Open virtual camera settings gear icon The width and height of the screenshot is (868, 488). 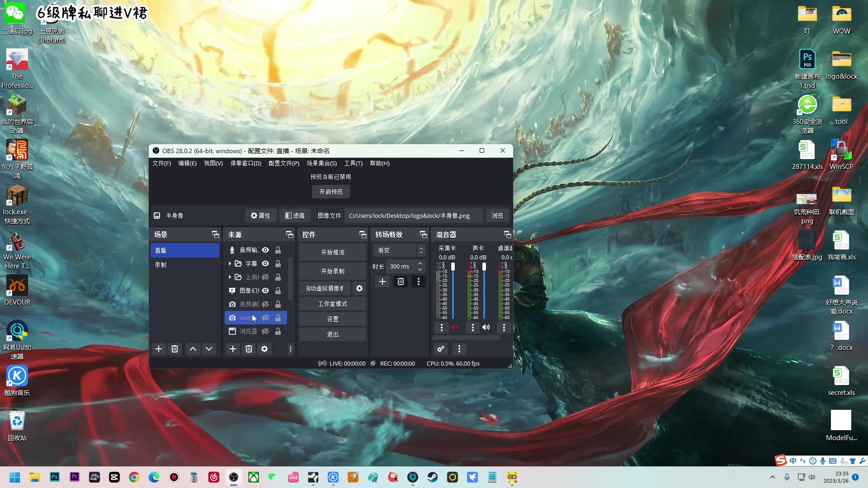pos(359,288)
